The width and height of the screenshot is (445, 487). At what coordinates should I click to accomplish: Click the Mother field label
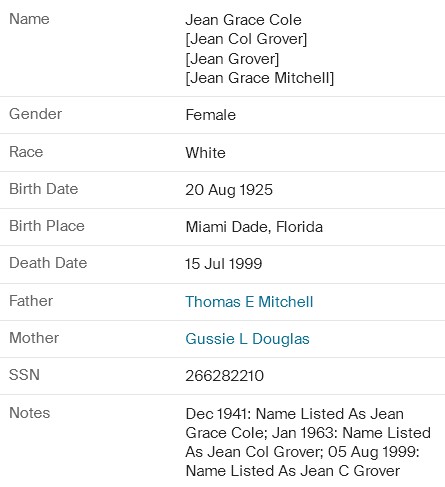34,338
